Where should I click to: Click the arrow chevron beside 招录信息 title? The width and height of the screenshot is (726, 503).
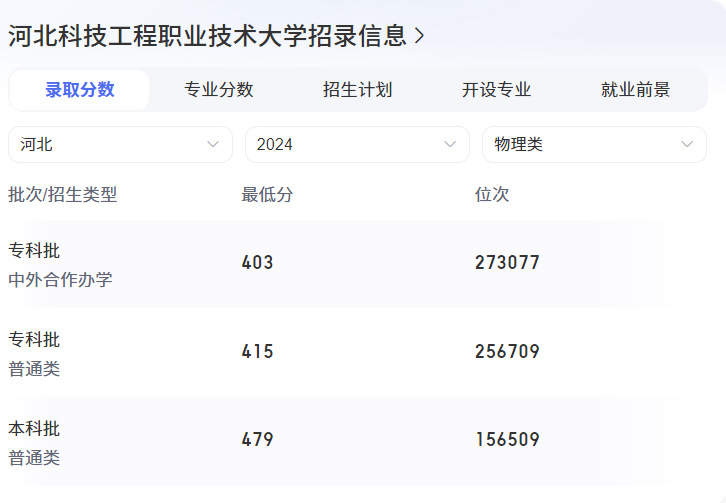coord(419,36)
